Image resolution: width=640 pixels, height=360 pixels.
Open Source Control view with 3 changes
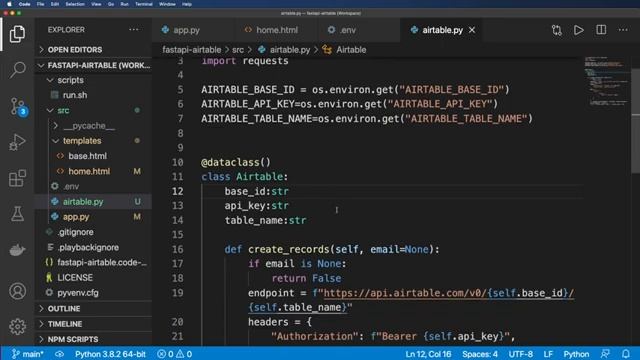[18, 106]
